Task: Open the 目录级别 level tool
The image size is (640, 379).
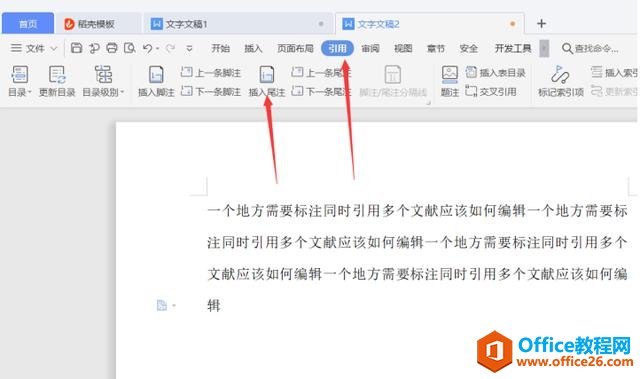Action: tap(103, 81)
